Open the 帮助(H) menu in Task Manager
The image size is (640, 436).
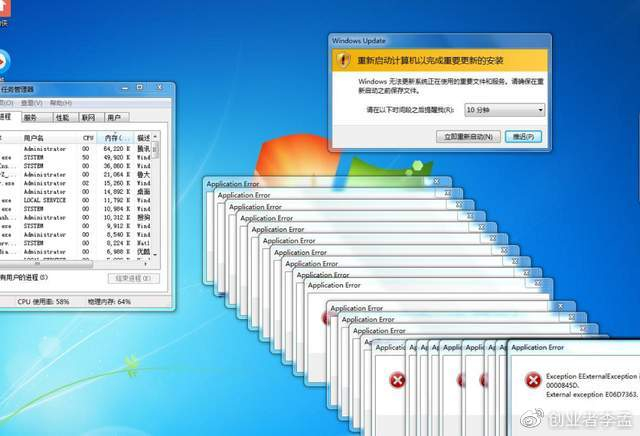(61, 103)
